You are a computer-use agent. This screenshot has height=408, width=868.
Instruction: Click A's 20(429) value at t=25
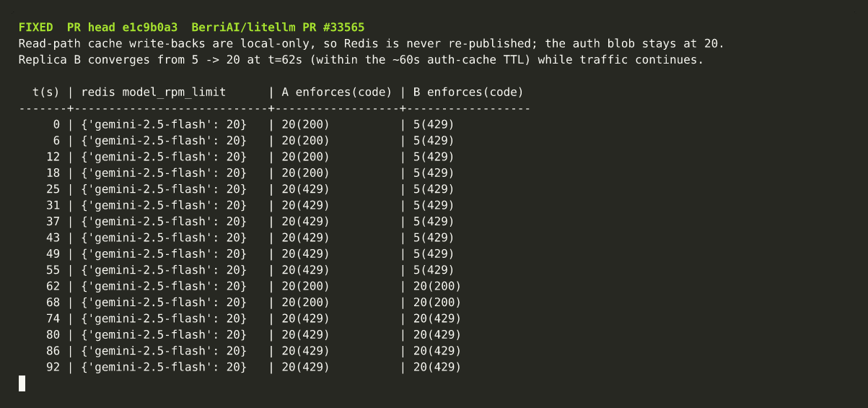point(305,189)
